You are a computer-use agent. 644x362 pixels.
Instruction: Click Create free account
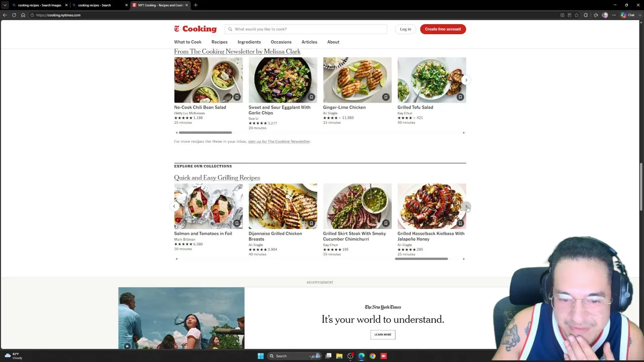(443, 29)
